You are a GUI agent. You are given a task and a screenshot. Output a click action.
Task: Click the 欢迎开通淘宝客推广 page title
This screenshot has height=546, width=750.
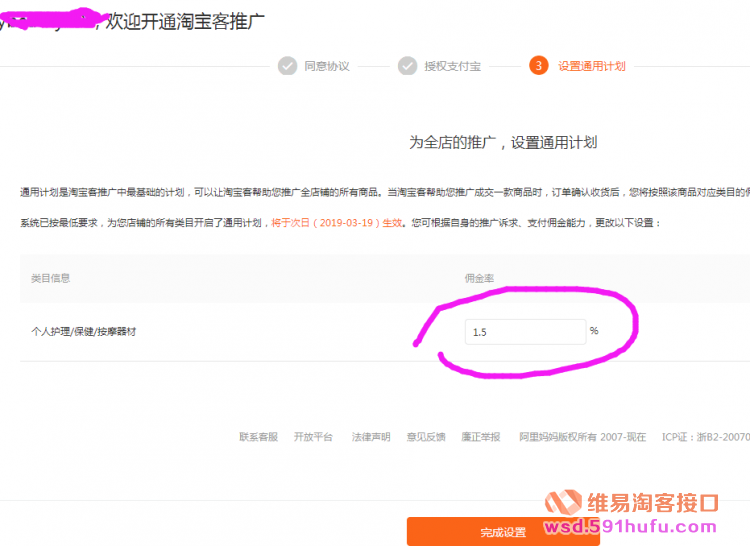tap(185, 22)
